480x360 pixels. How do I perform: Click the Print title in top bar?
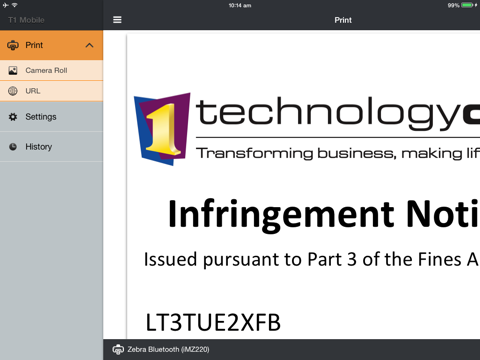(343, 20)
